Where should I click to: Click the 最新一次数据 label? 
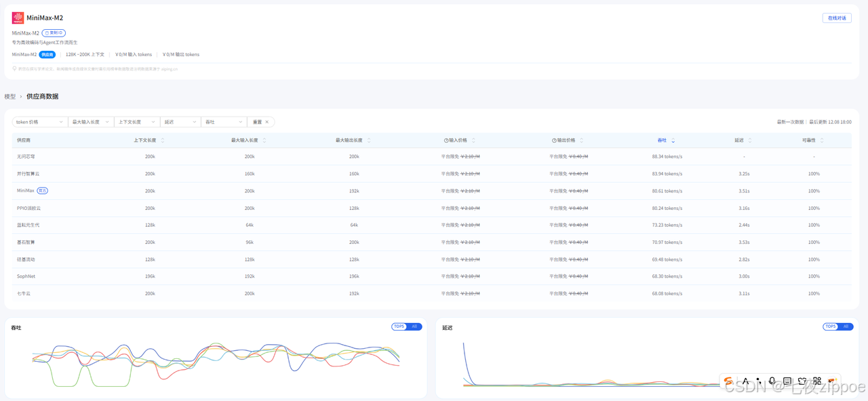[x=790, y=122]
